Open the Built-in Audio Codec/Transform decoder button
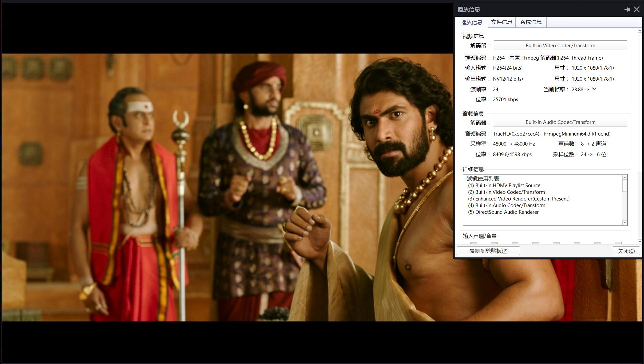 (560, 122)
